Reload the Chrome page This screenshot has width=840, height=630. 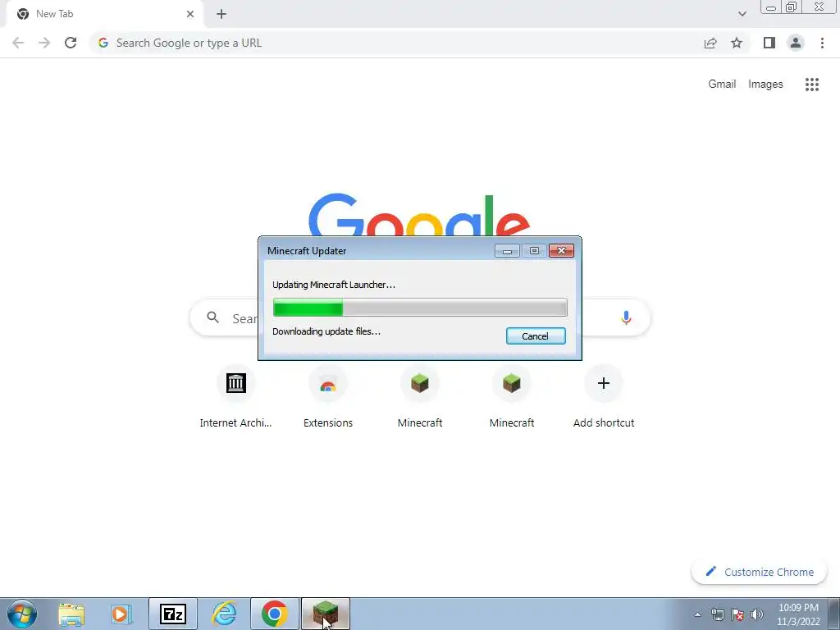click(x=71, y=43)
